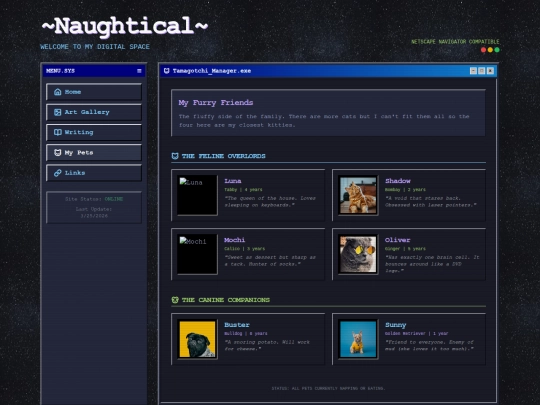Click the house icon beside Home
Image resolution: width=540 pixels, height=405 pixels.
tap(58, 92)
